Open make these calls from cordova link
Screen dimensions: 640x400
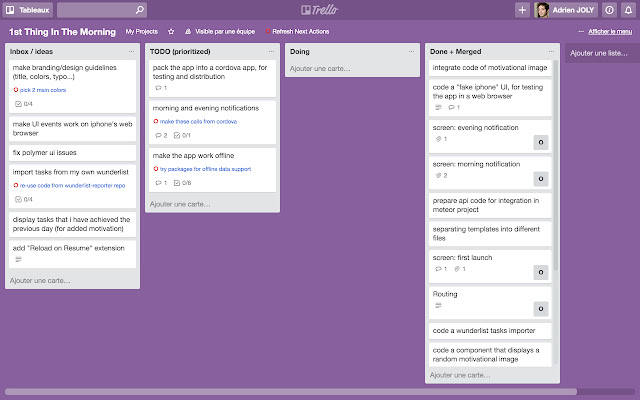pos(198,121)
